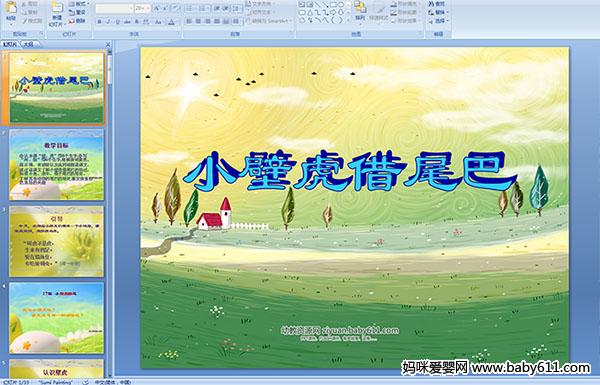Open the font name dropdown
This screenshot has width=600, height=385.
point(114,8)
